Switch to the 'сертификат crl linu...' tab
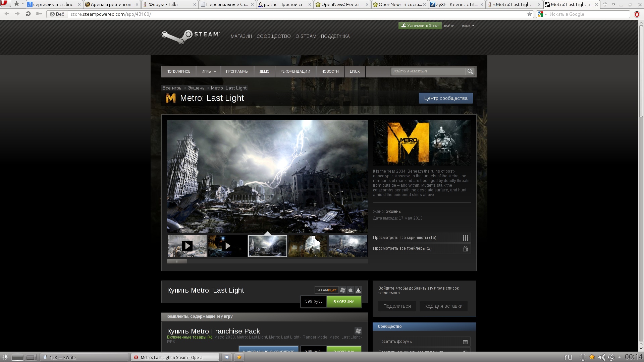Screen dimensions: 644x362 pos(54,4)
